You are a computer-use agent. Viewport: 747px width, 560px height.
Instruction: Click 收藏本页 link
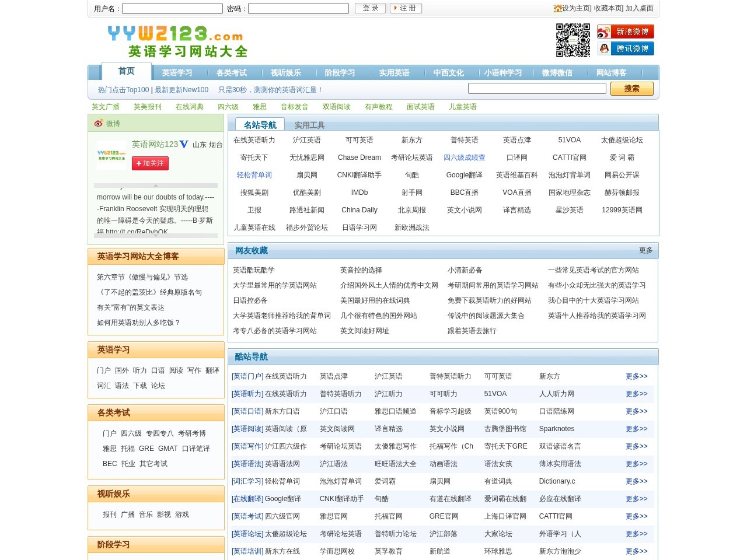pyautogui.click(x=608, y=8)
